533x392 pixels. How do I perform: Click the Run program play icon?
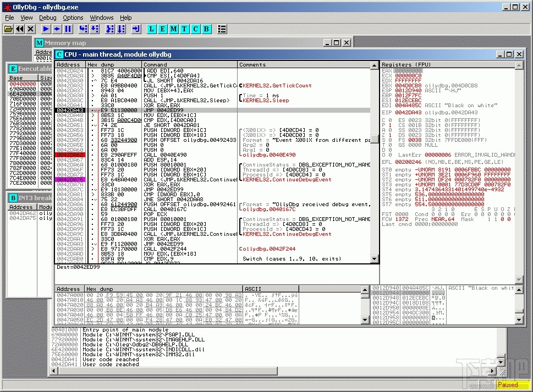[46, 29]
